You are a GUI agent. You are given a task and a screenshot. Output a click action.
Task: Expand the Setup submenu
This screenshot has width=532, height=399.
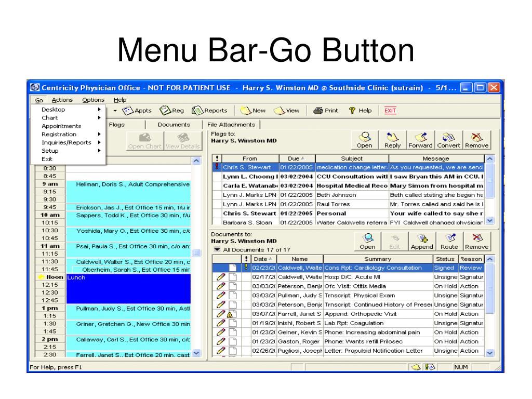(x=99, y=151)
